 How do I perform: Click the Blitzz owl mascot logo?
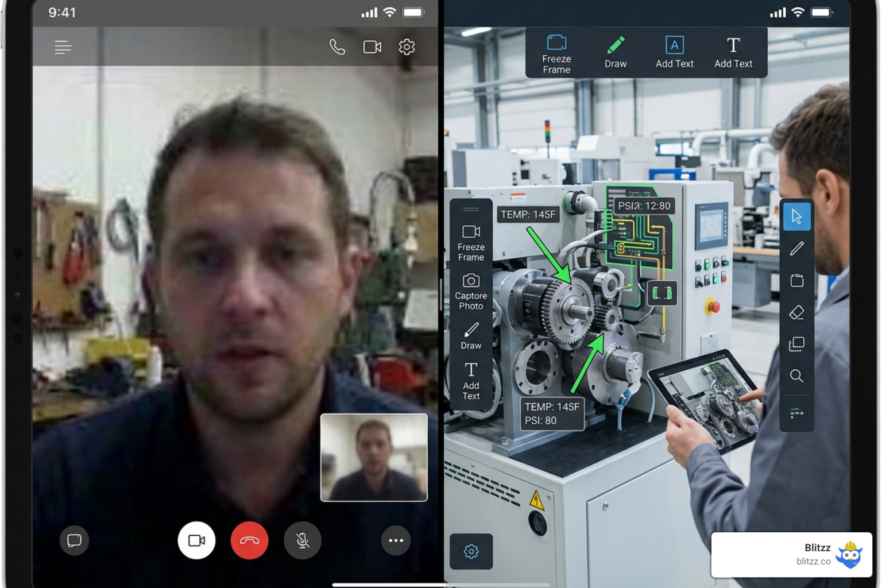[x=849, y=555]
